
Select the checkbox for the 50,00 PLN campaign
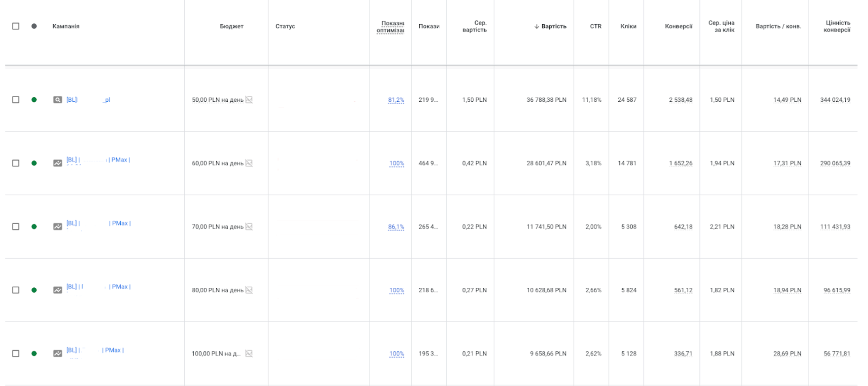pos(16,100)
